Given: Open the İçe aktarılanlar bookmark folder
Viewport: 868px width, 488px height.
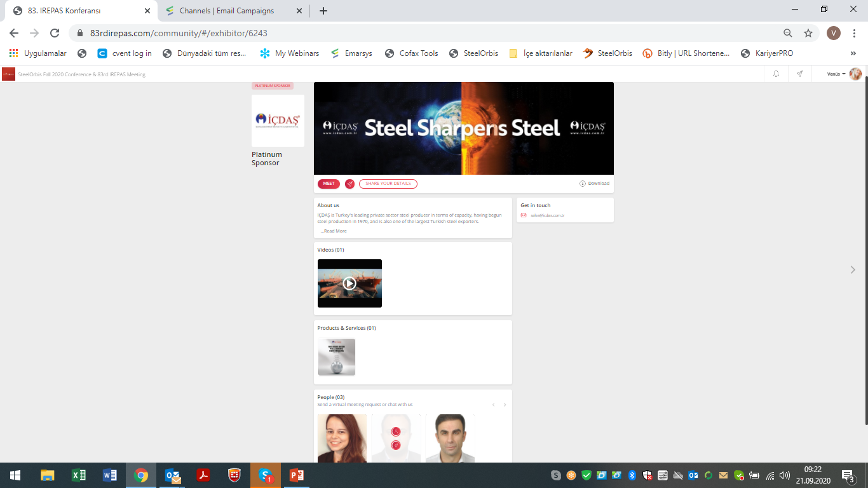Looking at the screenshot, I should pyautogui.click(x=541, y=53).
